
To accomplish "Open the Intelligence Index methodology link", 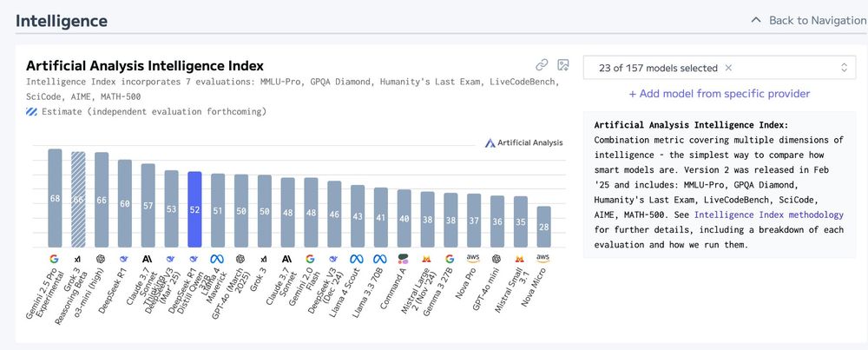I will 769,215.
